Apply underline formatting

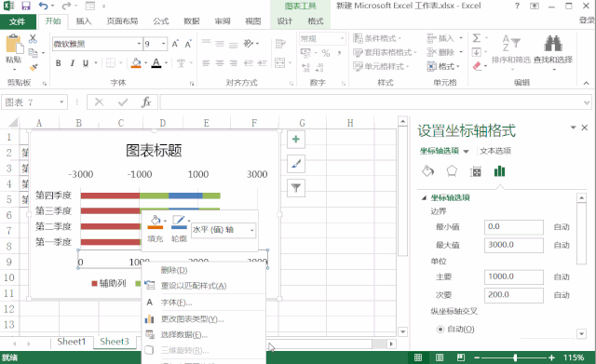tap(86, 63)
